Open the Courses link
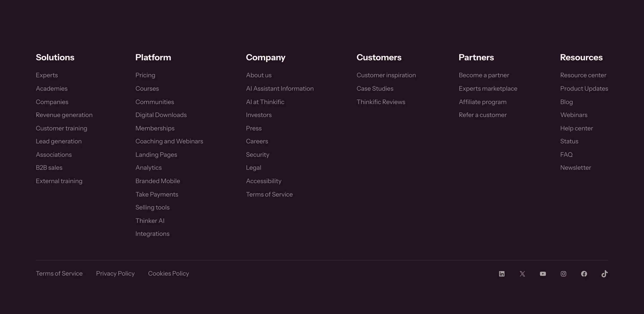The width and height of the screenshot is (644, 314). (x=147, y=89)
